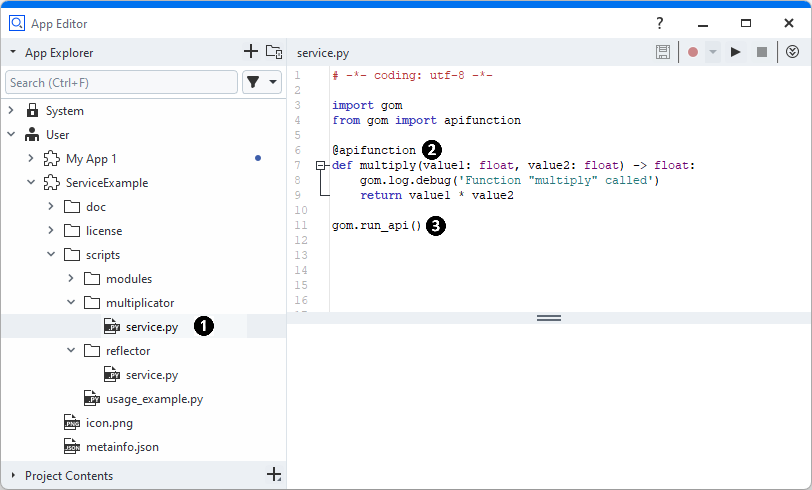Screen dimensions: 812x490
Task: Expand the System tree node
Action: coord(11,111)
